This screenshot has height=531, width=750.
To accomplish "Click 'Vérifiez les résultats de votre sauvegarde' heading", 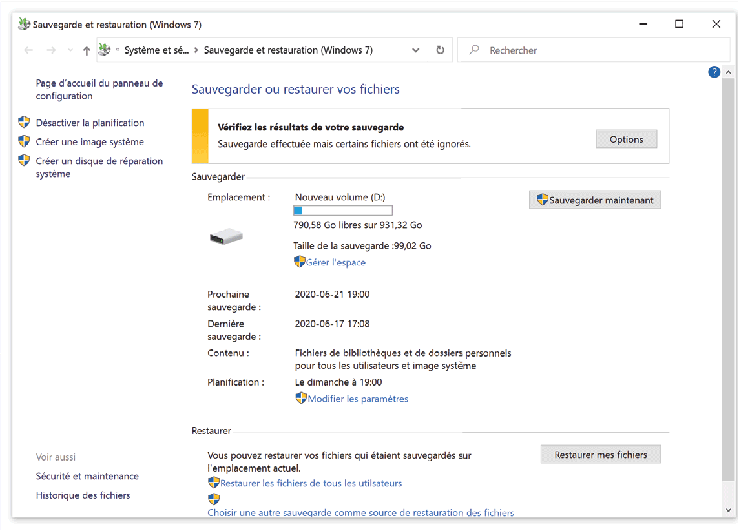I will [x=310, y=127].
